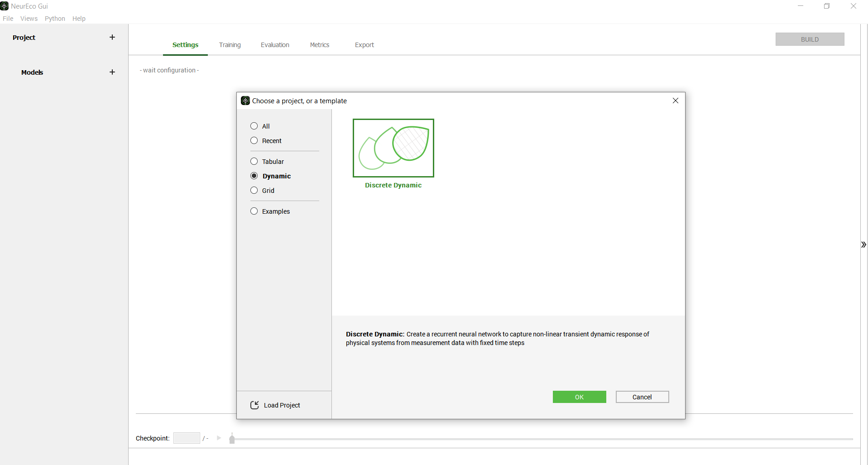Restore down the NeurEco Gui window
Viewport: 868px width, 465px height.
tap(827, 6)
